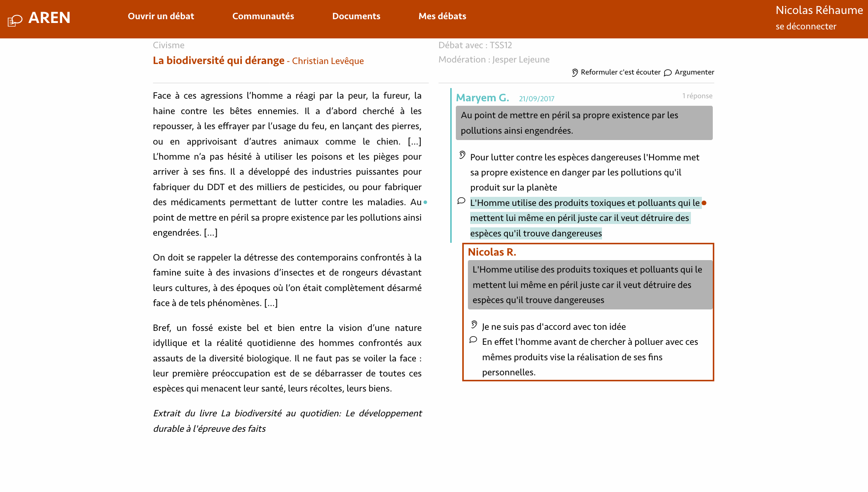Click the title La biodiversité qui dérange

[219, 60]
